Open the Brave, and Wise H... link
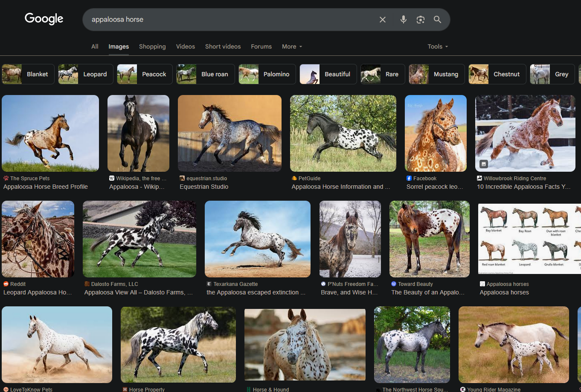The width and height of the screenshot is (581, 392). [349, 292]
